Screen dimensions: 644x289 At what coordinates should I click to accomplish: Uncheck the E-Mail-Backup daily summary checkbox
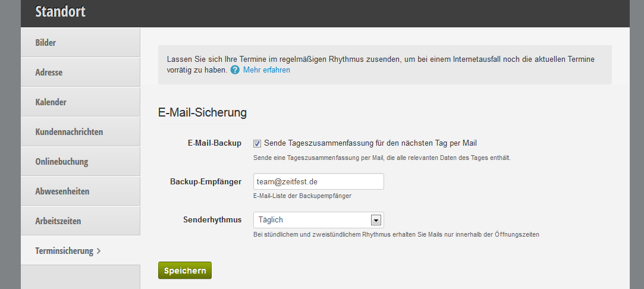257,143
